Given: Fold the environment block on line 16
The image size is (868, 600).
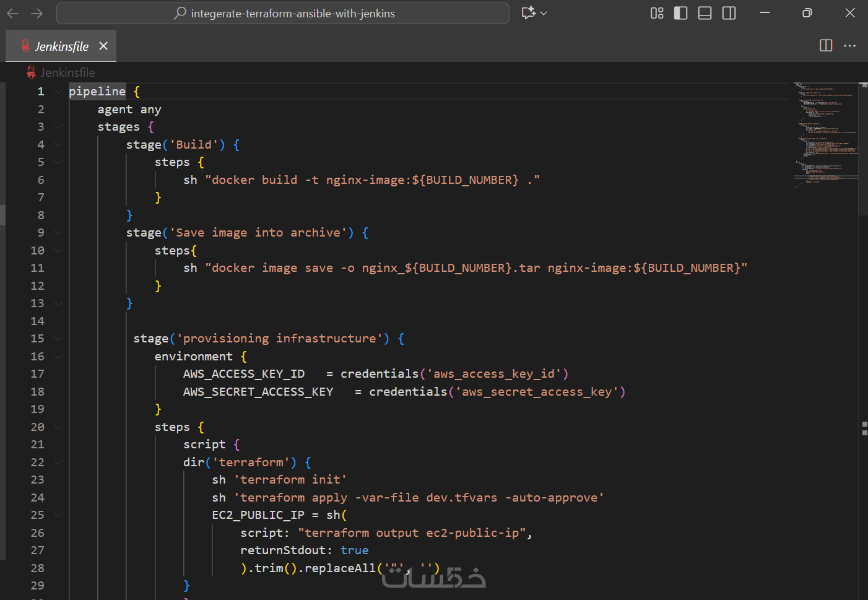Looking at the screenshot, I should (x=58, y=357).
